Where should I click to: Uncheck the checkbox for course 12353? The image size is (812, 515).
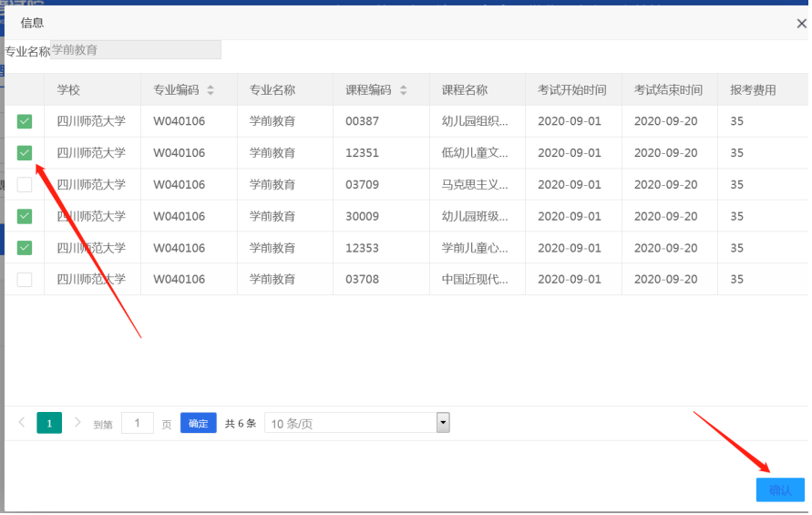tap(25, 248)
